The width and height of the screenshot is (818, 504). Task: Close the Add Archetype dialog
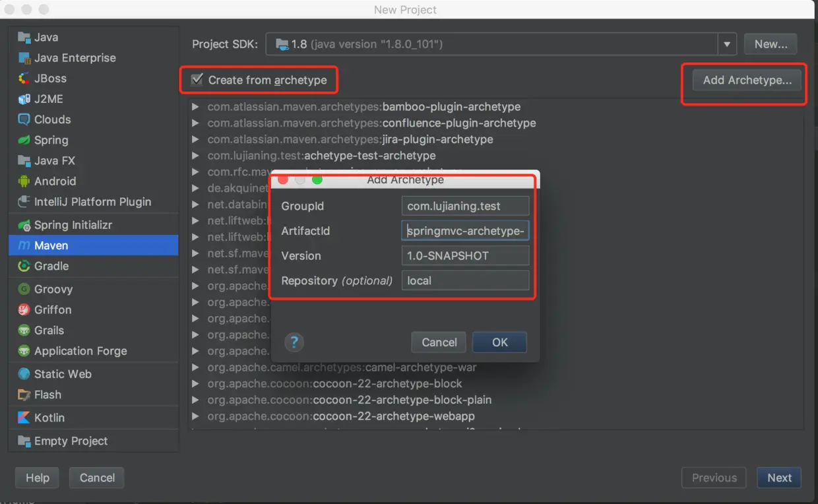(283, 179)
